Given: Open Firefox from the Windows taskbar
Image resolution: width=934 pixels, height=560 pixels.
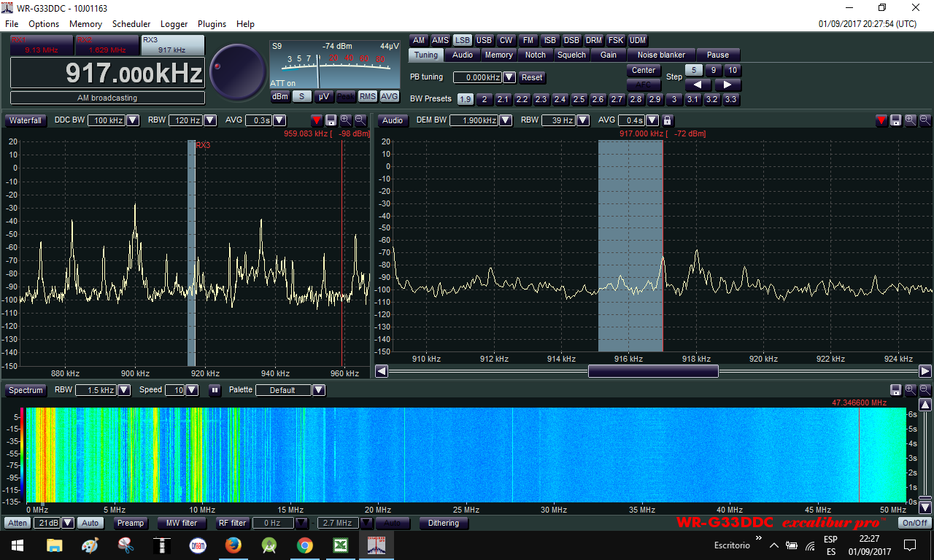Looking at the screenshot, I should tap(233, 545).
